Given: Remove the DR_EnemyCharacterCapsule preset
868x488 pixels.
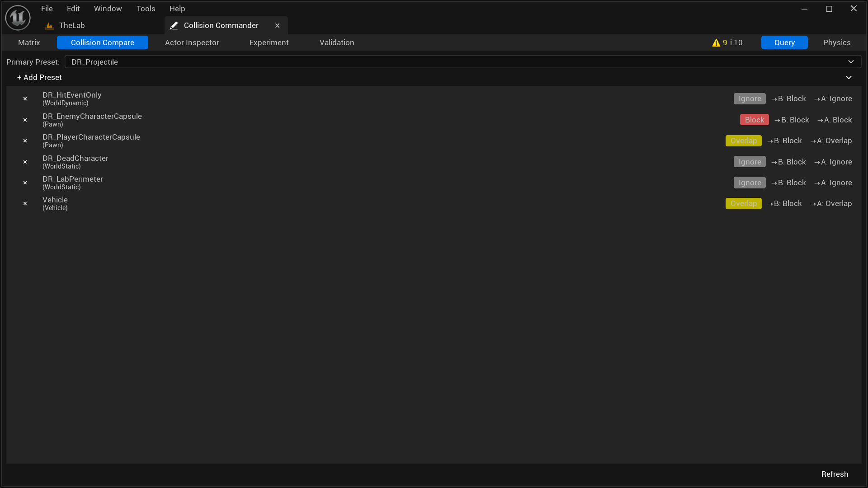Looking at the screenshot, I should (x=25, y=119).
